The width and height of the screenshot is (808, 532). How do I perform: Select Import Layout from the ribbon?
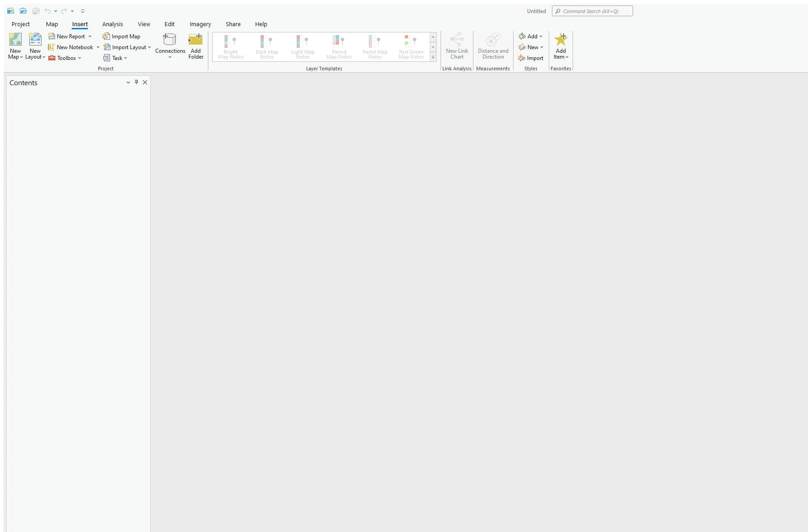tap(126, 47)
